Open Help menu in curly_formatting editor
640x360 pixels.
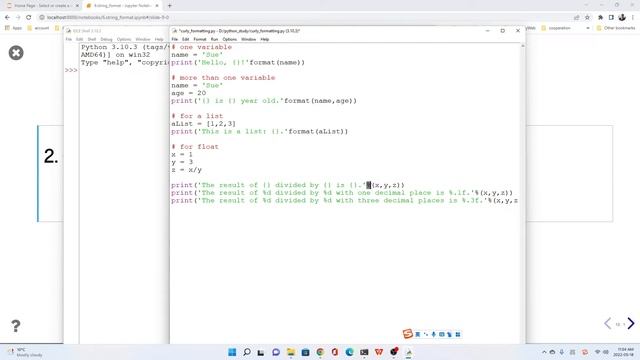[x=264, y=39]
